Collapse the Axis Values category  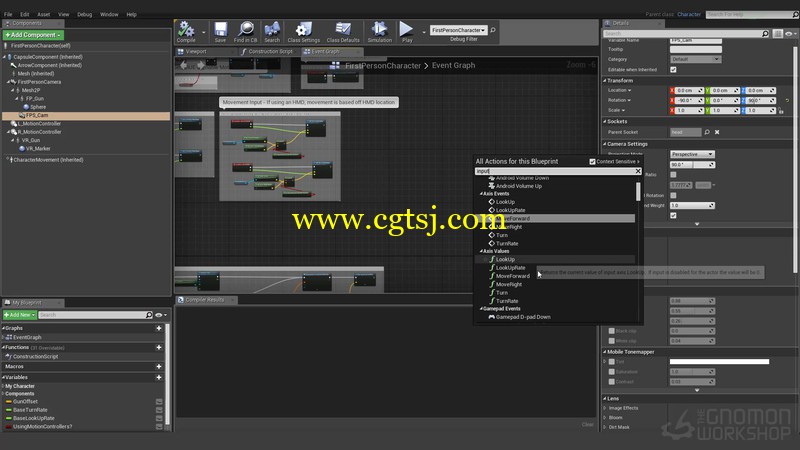point(481,252)
